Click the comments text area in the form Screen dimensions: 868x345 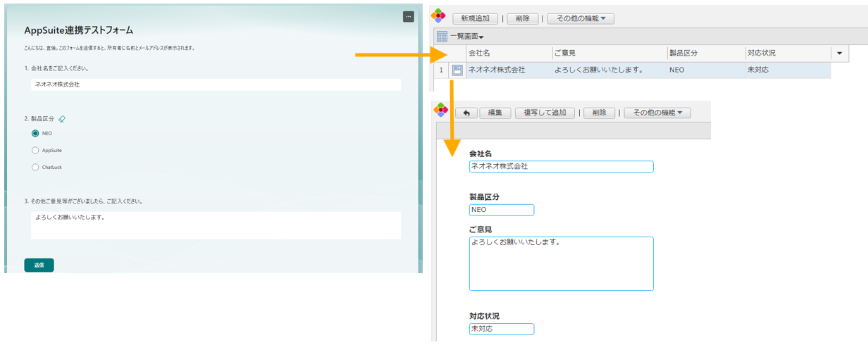(216, 225)
